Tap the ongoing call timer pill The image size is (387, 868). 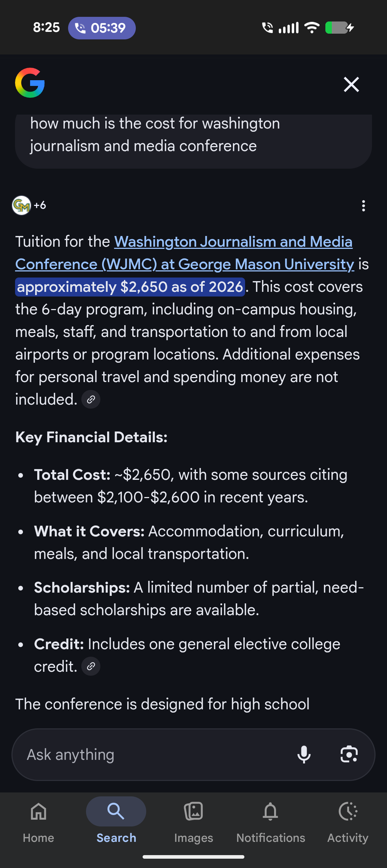click(x=102, y=28)
